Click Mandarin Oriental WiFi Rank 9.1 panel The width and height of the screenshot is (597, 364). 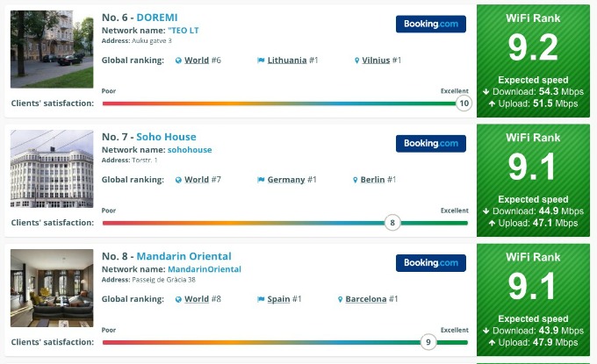click(x=533, y=300)
